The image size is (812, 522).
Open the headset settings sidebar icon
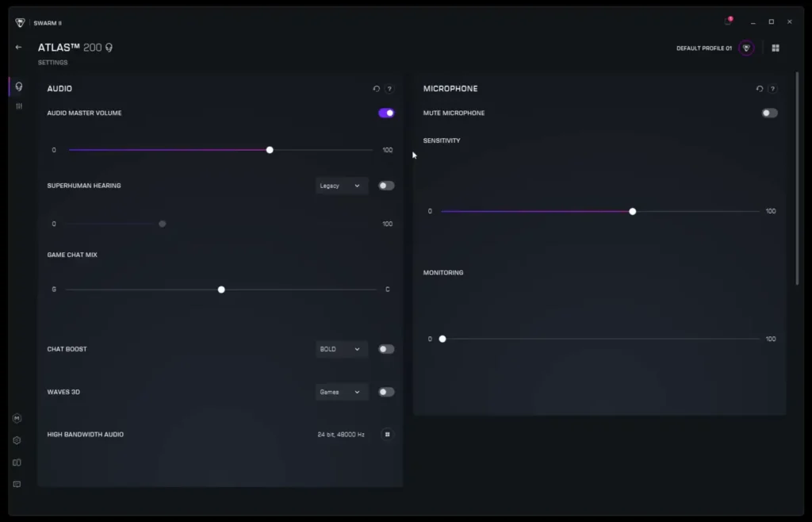[19, 86]
